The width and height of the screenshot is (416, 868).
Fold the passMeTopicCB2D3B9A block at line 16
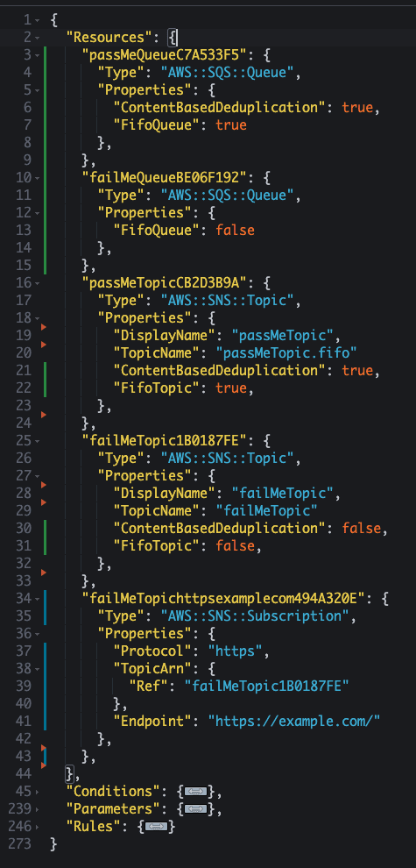37,283
